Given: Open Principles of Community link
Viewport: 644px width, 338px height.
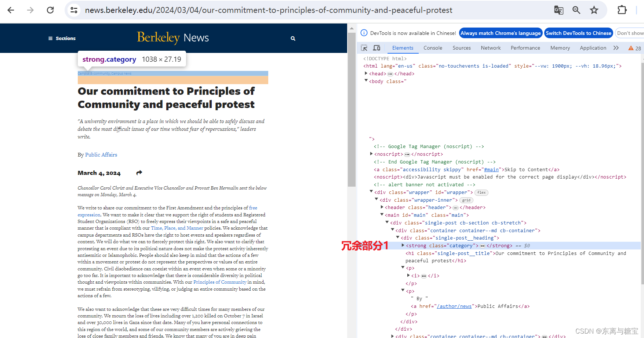Looking at the screenshot, I should click(220, 282).
